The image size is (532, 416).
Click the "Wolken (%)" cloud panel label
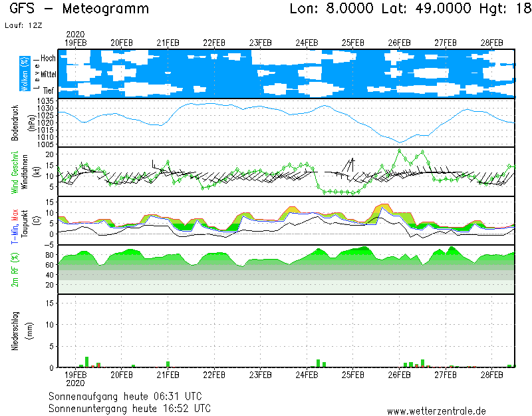(25, 74)
